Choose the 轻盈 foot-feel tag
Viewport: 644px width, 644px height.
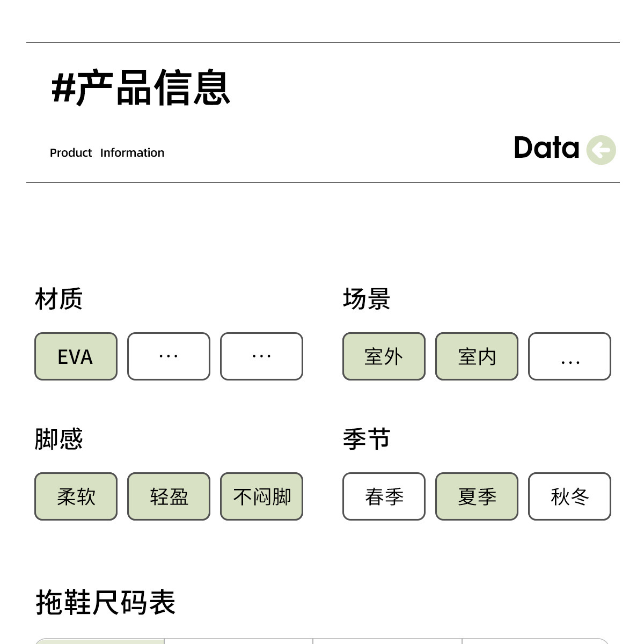pyautogui.click(x=169, y=496)
